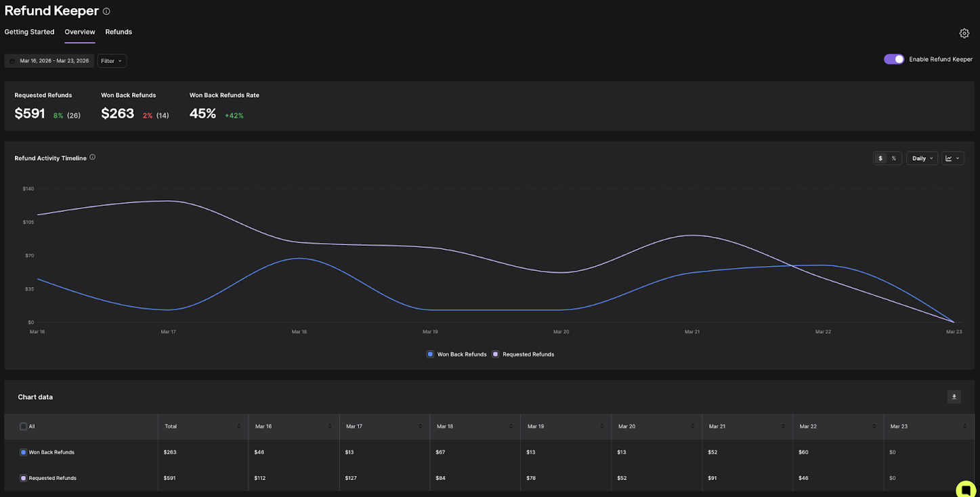The width and height of the screenshot is (980, 497).
Task: Open the Mar 16 – Mar 23 date range picker
Action: [x=54, y=61]
